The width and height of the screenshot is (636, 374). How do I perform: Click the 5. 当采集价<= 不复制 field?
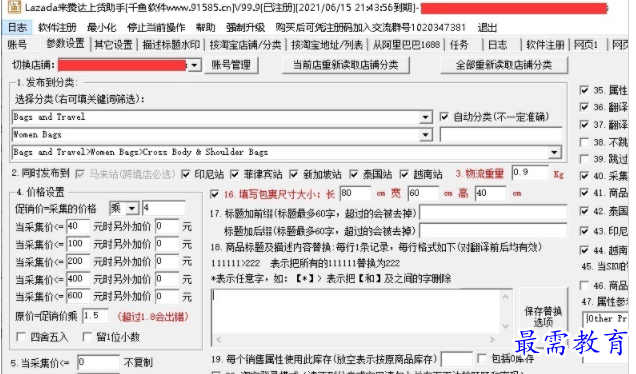tap(98, 362)
